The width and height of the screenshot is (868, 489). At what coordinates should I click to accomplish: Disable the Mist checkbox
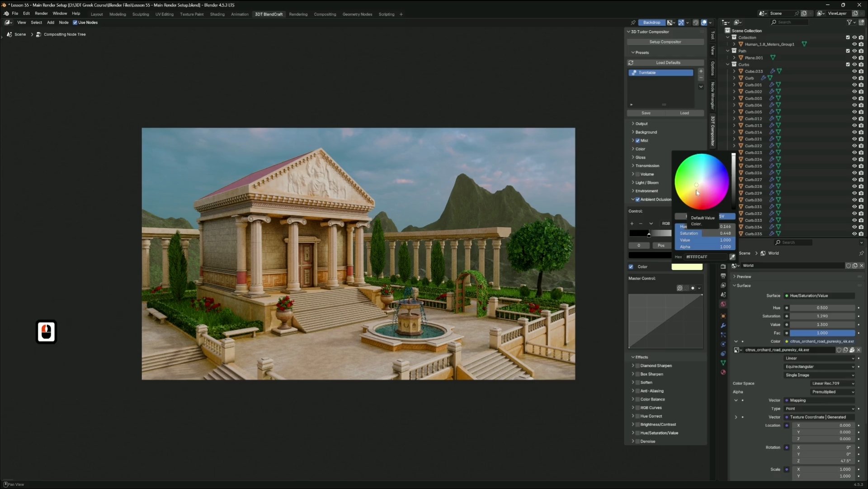(x=637, y=141)
